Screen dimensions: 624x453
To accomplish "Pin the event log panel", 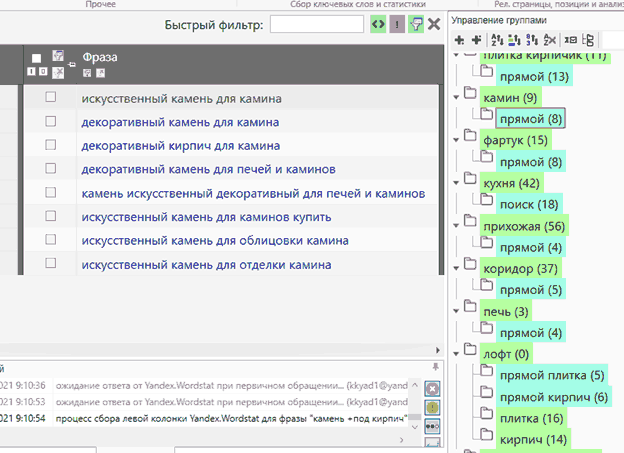I will [436, 367].
